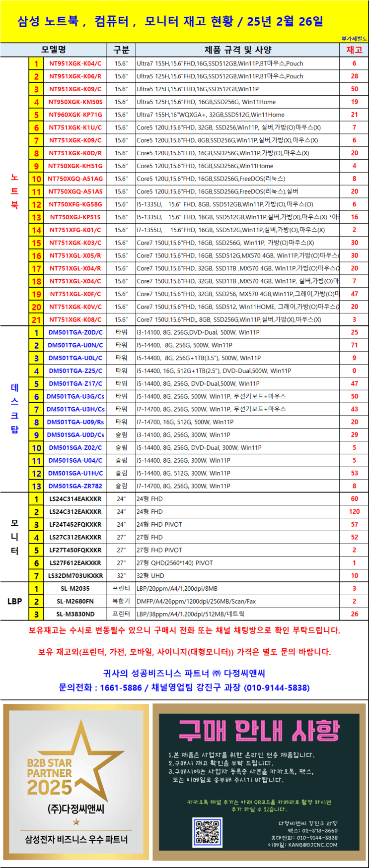Click the QR code in the purchase guide
The height and width of the screenshot is (868, 369).
207,832
